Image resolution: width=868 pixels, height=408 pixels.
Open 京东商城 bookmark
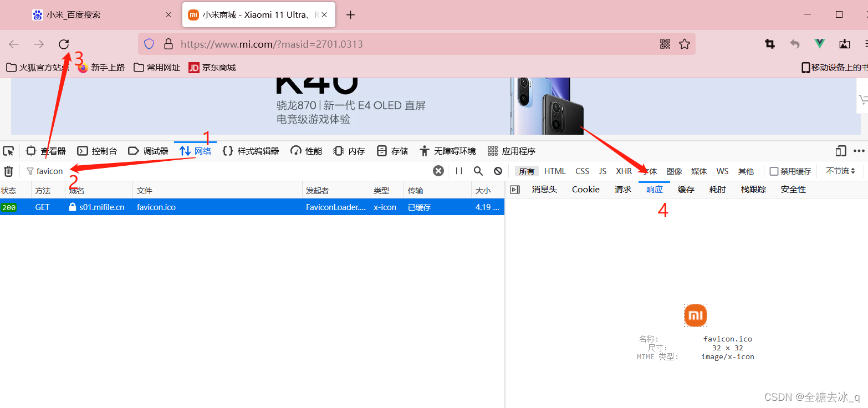click(213, 68)
